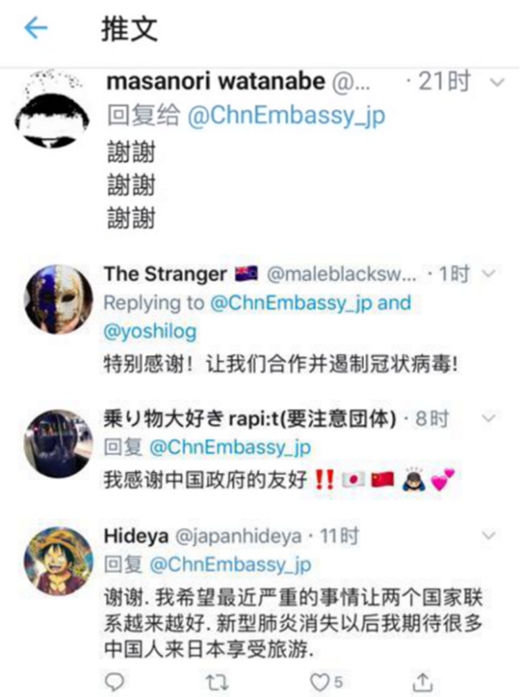Open chevron menu on rapi:t tweet
This screenshot has width=520, height=697.
click(x=489, y=418)
